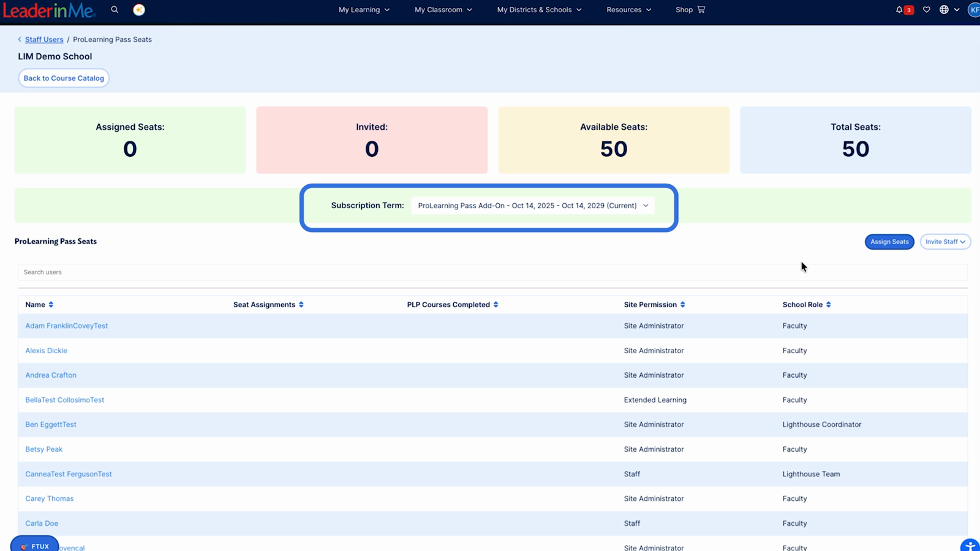Click 'Lighthouse Team' role cell
Image resolution: width=980 pixels, height=551 pixels.
point(811,474)
